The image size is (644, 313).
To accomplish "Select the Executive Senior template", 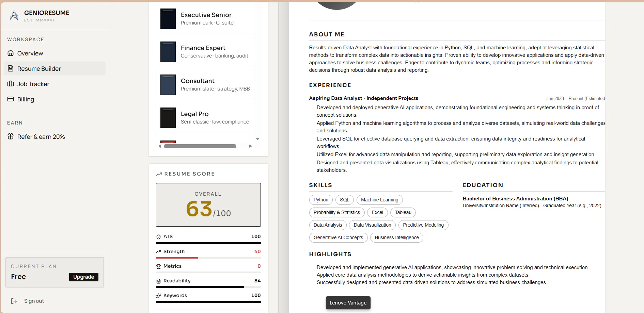I will [205, 19].
